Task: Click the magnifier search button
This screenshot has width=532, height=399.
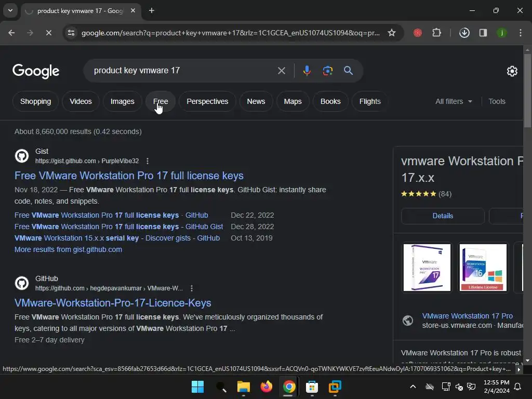Action: 348,71
